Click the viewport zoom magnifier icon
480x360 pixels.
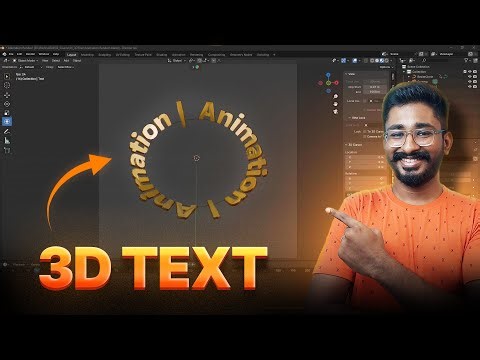[336, 96]
